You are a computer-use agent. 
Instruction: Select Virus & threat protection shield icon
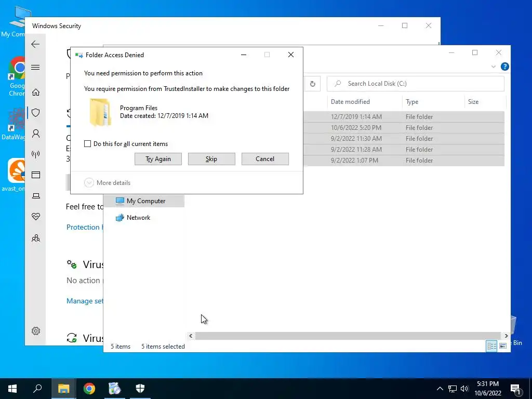tap(36, 113)
